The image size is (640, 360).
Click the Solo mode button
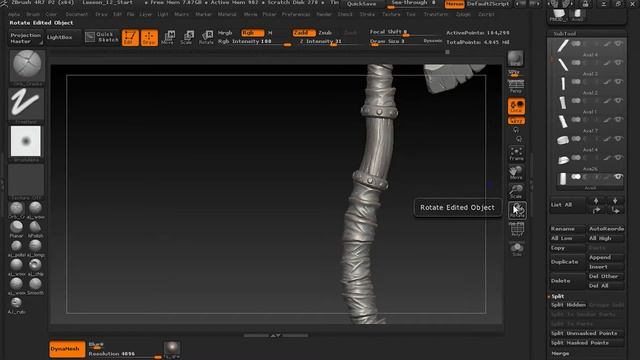pyautogui.click(x=516, y=249)
